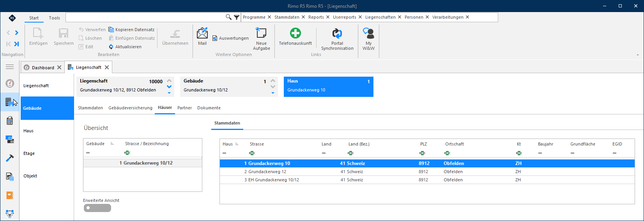
Task: Open the Gebäudeversicherung tab
Action: point(130,108)
